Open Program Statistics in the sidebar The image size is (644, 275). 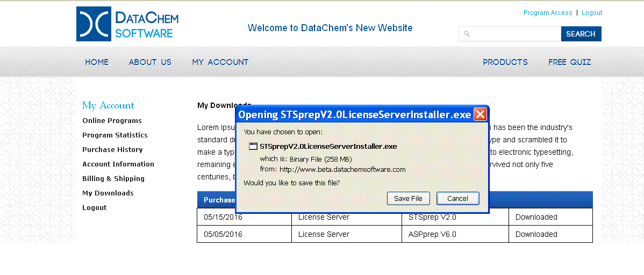115,135
